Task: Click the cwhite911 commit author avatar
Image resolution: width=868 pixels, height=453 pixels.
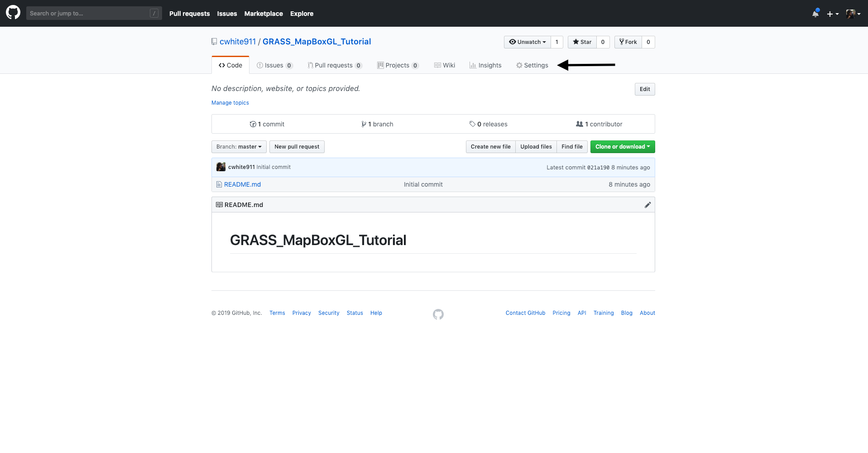Action: click(x=221, y=167)
